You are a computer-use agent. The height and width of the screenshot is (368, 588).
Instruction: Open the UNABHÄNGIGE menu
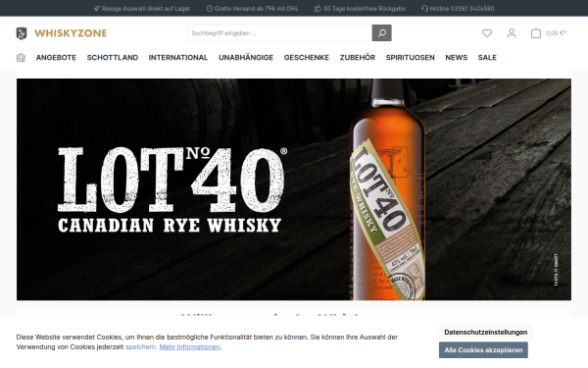246,58
